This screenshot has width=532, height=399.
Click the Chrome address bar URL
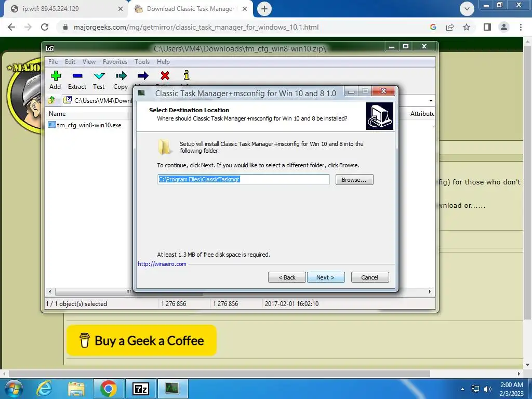pos(196,27)
